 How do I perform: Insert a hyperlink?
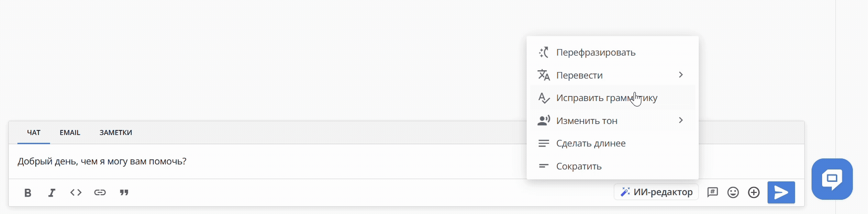tap(100, 192)
